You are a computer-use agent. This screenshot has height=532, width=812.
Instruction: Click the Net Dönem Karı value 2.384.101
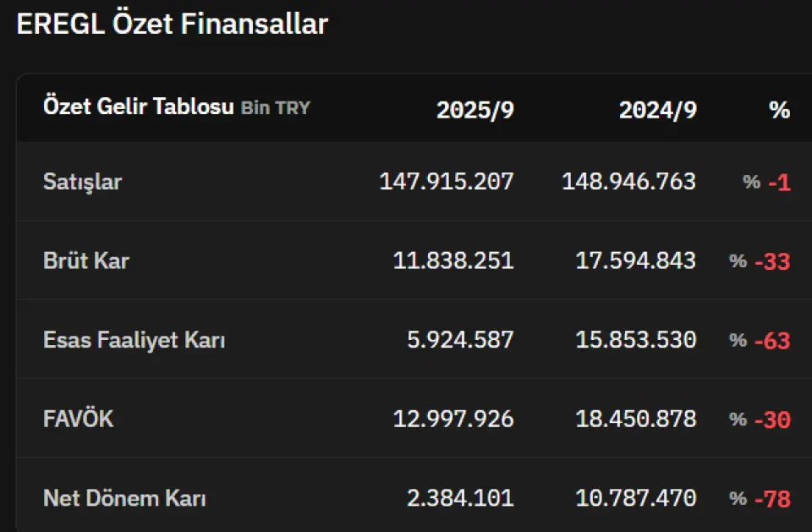click(459, 499)
